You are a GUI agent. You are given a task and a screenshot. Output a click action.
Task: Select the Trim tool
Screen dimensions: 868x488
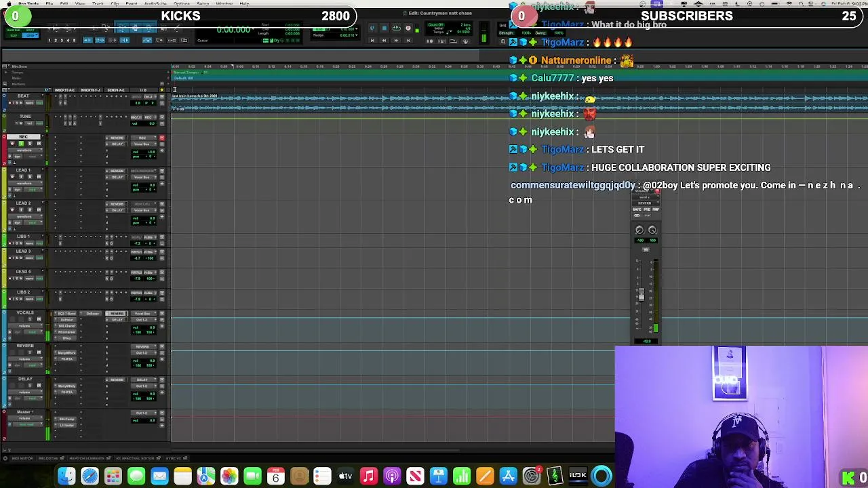122,28
